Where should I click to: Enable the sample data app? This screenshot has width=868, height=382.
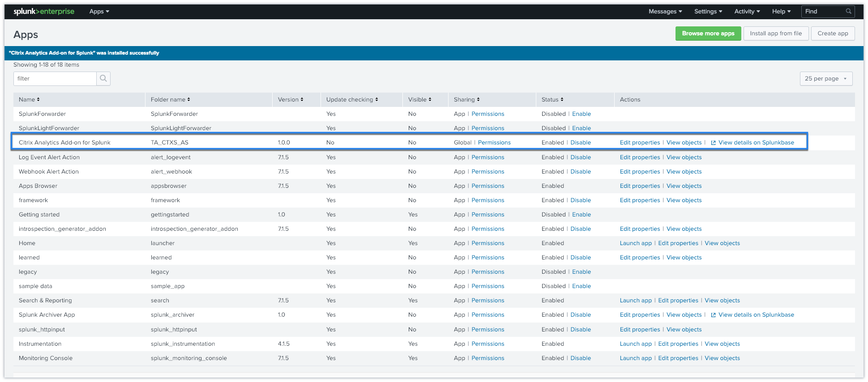582,286
